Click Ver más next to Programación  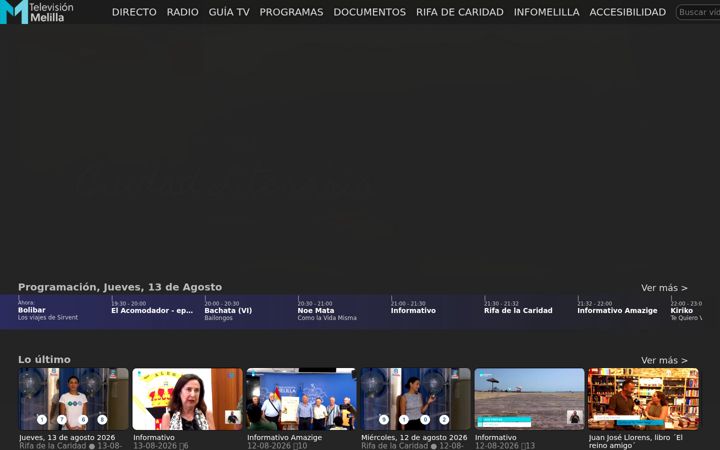click(x=664, y=288)
